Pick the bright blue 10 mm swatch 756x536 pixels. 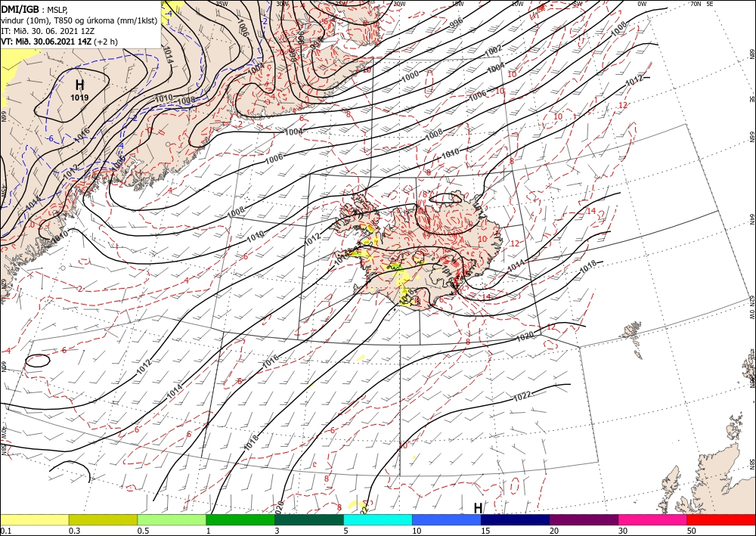447,519
